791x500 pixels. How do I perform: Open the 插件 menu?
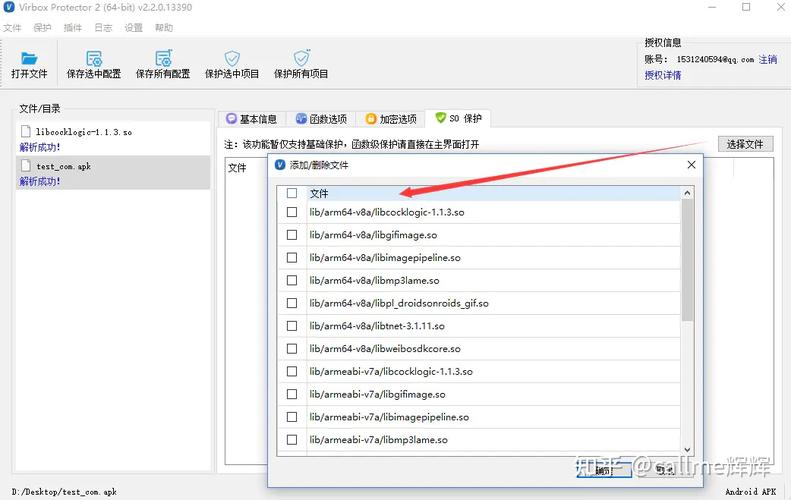(71, 28)
